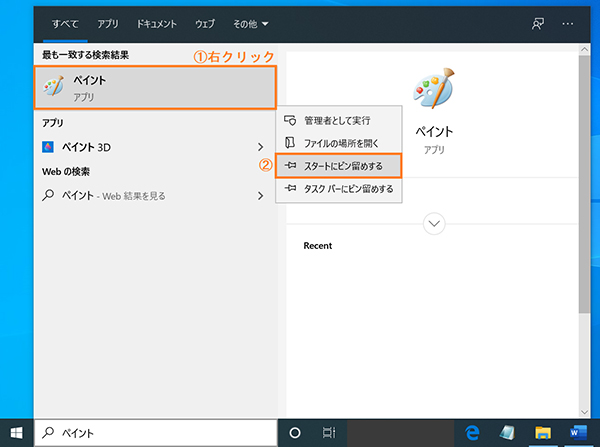Open the ペイント 3D app result

145,147
